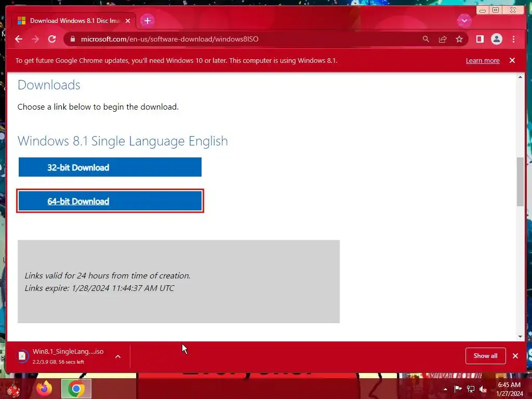The image size is (532, 399).
Task: Bookmark this page with star icon
Action: pos(459,39)
